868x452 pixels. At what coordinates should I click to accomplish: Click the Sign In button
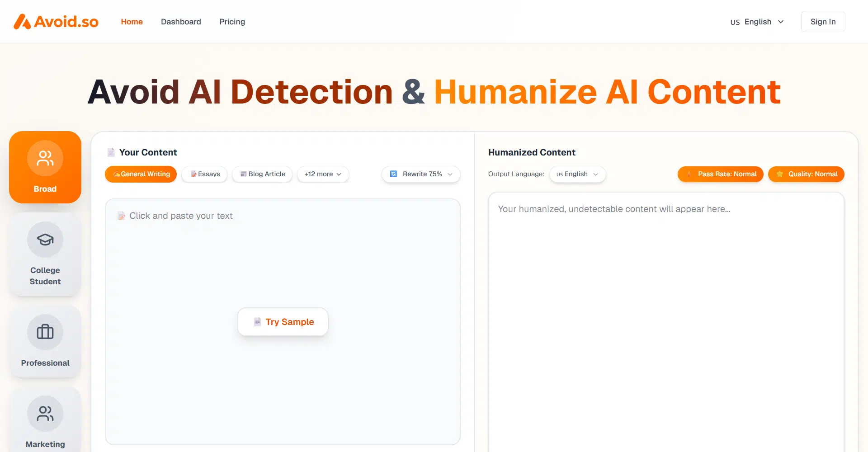(823, 22)
